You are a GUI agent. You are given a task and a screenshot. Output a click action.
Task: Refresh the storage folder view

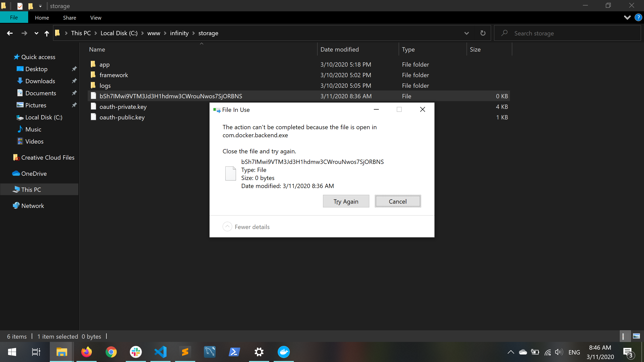pos(482,33)
